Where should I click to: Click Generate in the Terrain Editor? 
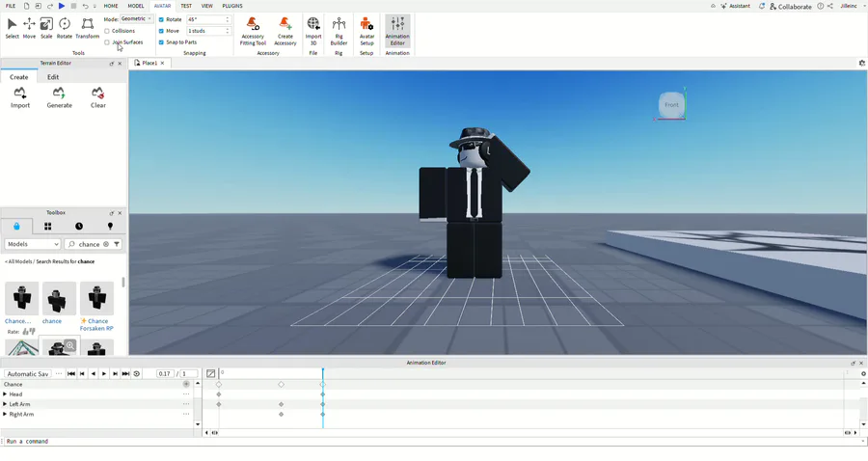59,97
